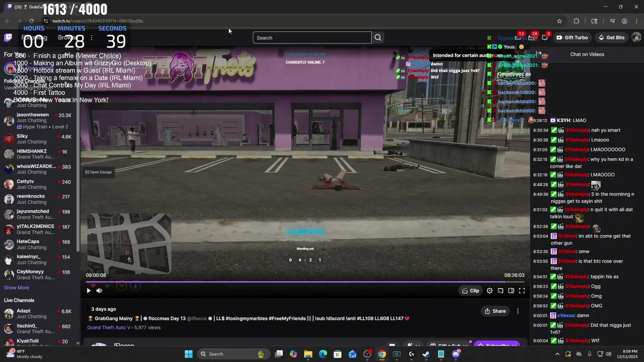644x362 pixels.
Task: Reload the page in Chrome
Action: 31,21
